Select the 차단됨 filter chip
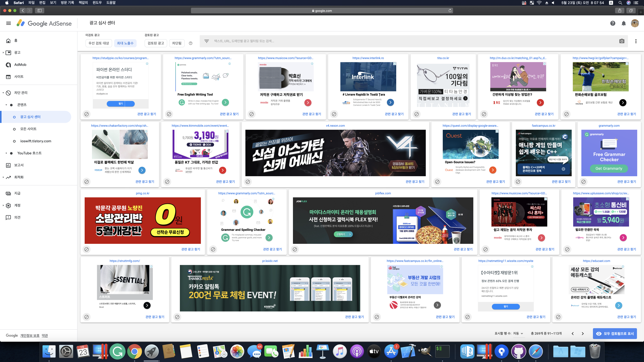The image size is (644, 362). point(176,43)
